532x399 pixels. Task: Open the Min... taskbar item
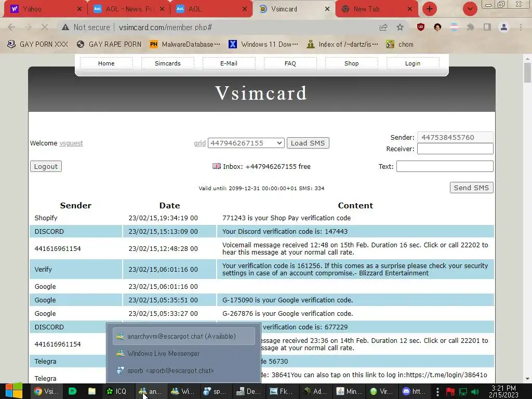tap(349, 391)
